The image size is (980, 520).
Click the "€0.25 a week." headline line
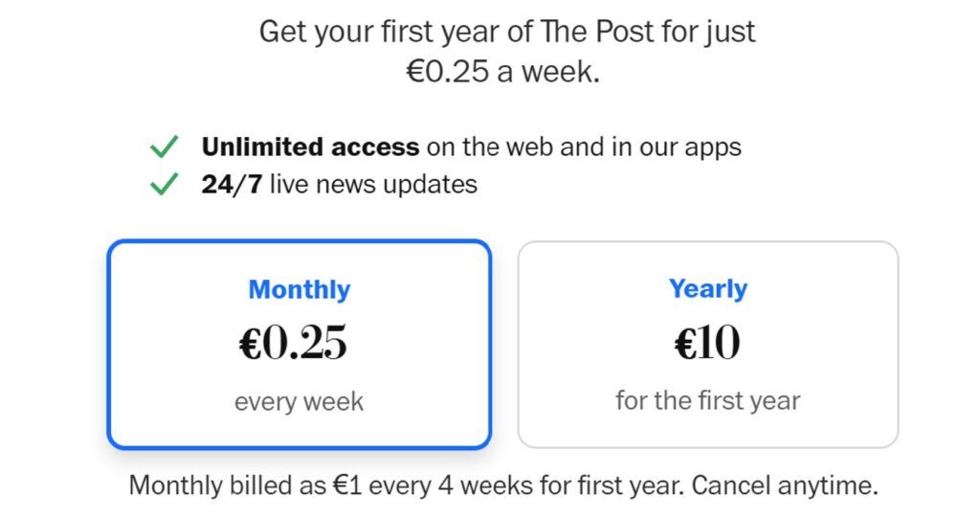click(503, 72)
